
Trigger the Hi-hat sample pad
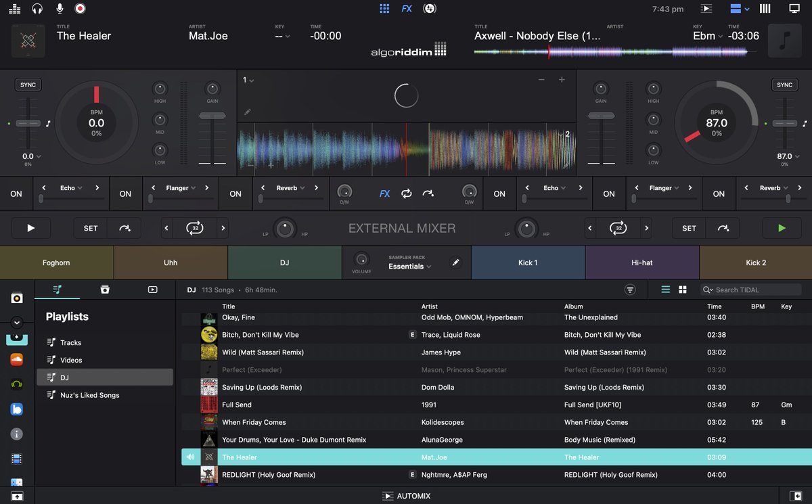click(642, 262)
